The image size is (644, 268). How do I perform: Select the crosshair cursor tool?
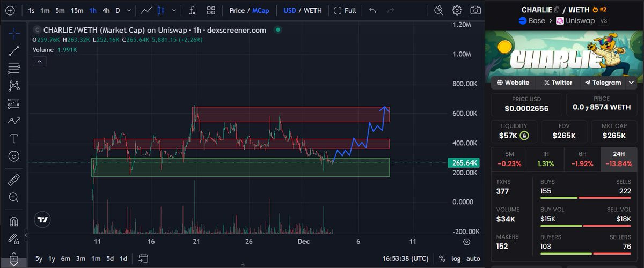pos(14,33)
